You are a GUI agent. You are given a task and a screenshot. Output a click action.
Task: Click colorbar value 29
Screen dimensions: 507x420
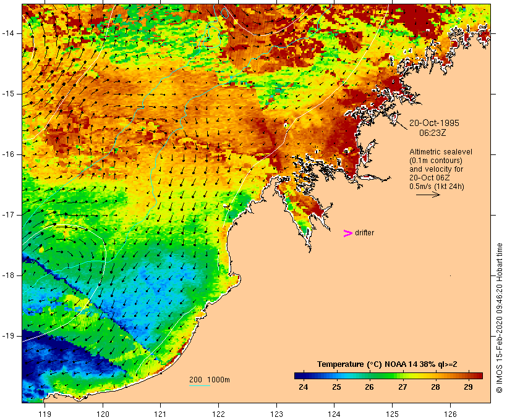pyautogui.click(x=468, y=387)
